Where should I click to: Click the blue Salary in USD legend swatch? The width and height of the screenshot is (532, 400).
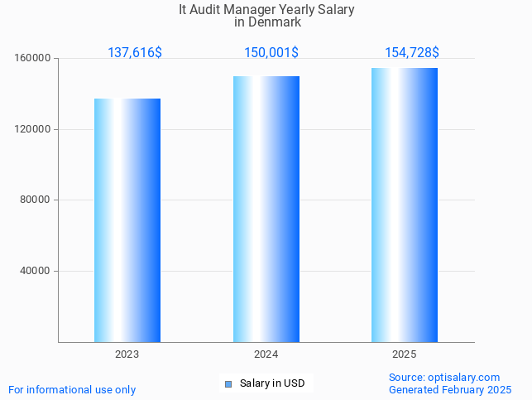tap(228, 383)
